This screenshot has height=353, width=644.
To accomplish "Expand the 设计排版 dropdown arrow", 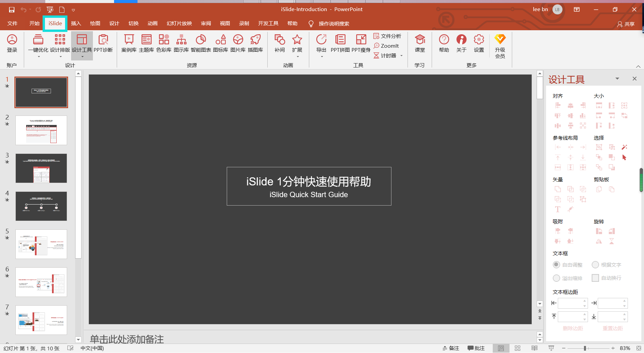I will 60,57.
